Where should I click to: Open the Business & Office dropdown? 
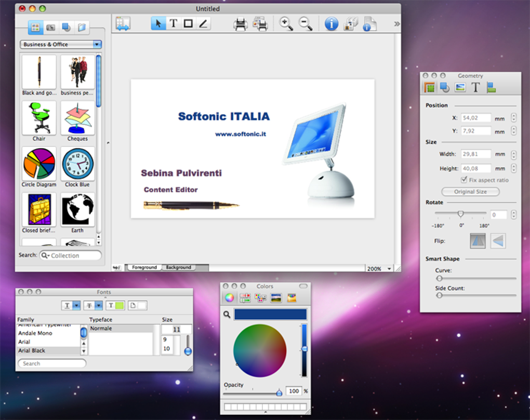tap(61, 44)
